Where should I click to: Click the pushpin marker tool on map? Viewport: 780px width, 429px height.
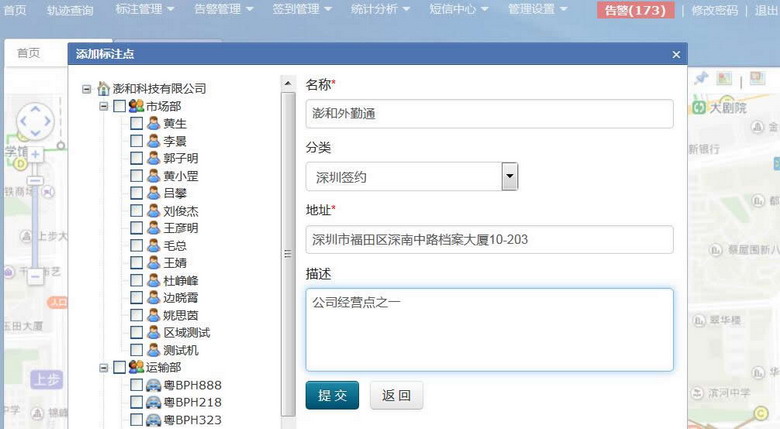point(701,78)
